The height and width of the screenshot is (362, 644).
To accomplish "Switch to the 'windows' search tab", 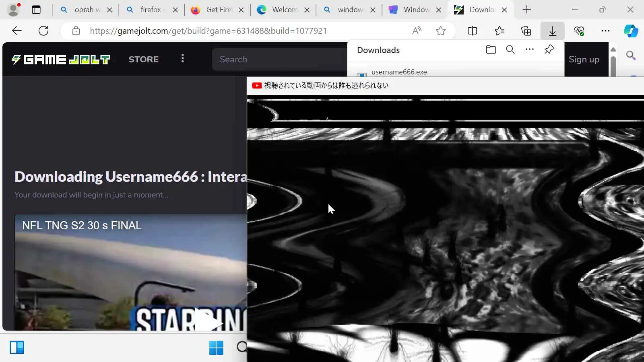I will 350,10.
